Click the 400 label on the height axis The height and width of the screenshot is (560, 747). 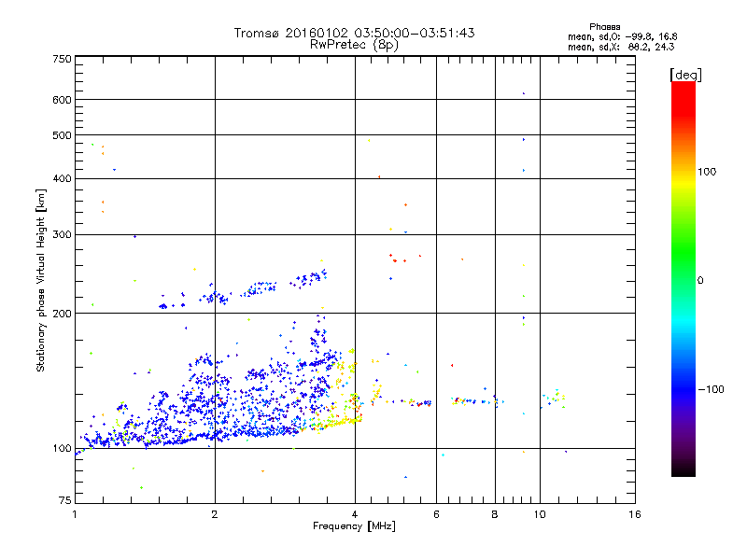(x=63, y=179)
